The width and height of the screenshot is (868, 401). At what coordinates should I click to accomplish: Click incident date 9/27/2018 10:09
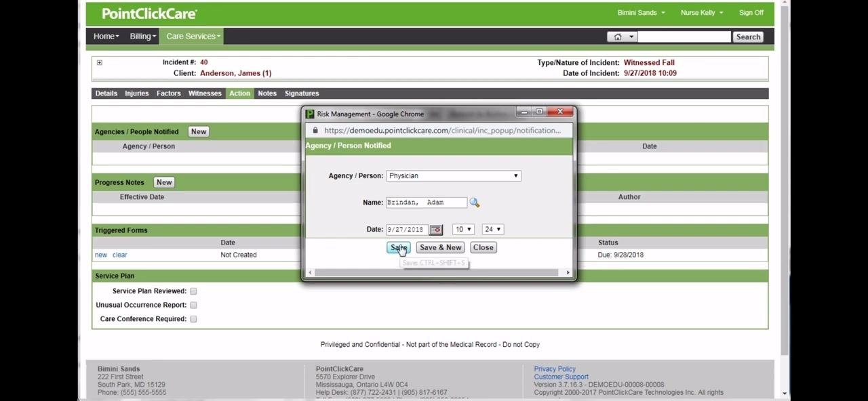[650, 73]
